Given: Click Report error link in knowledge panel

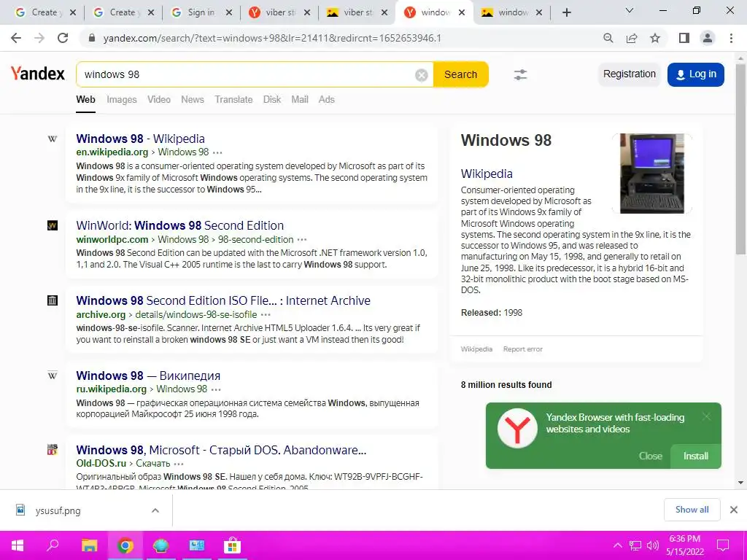Looking at the screenshot, I should (x=522, y=349).
